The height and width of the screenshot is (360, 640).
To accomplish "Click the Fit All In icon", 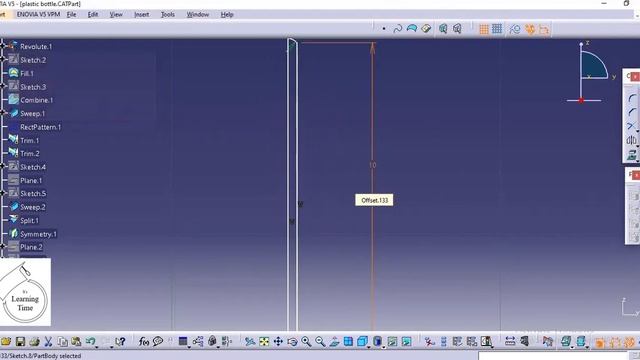I will [x=264, y=341].
